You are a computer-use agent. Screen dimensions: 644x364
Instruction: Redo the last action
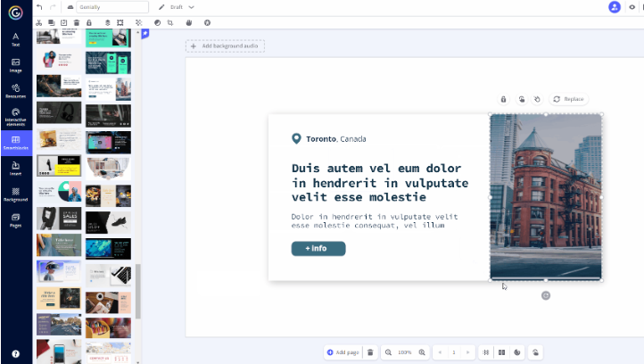coord(53,7)
